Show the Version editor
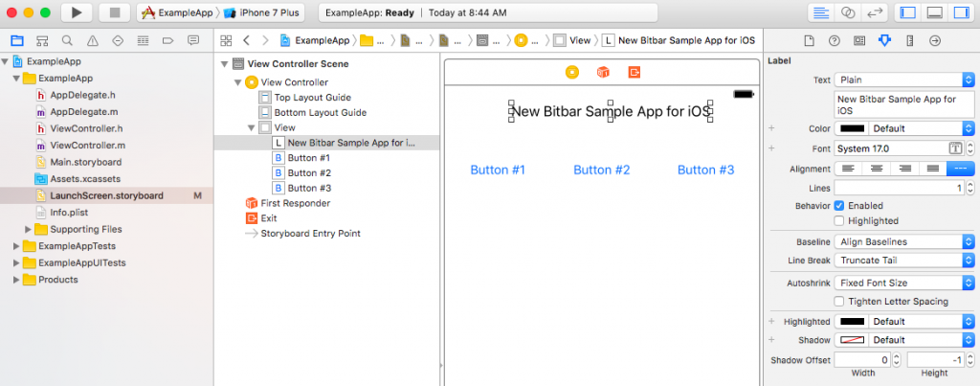This screenshot has height=386, width=980. coord(874,12)
